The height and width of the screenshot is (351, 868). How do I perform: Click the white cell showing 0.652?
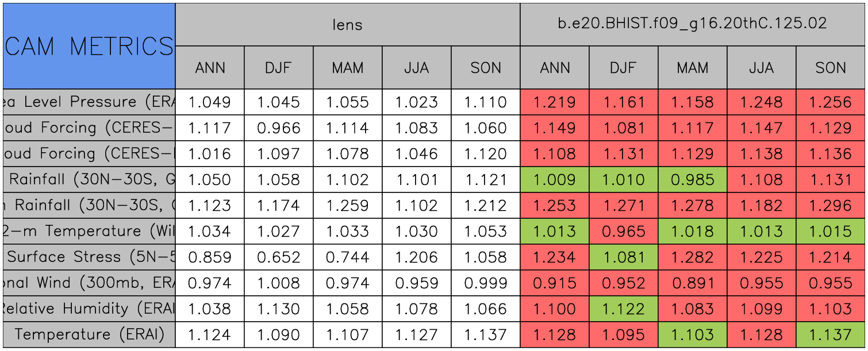coord(278,257)
